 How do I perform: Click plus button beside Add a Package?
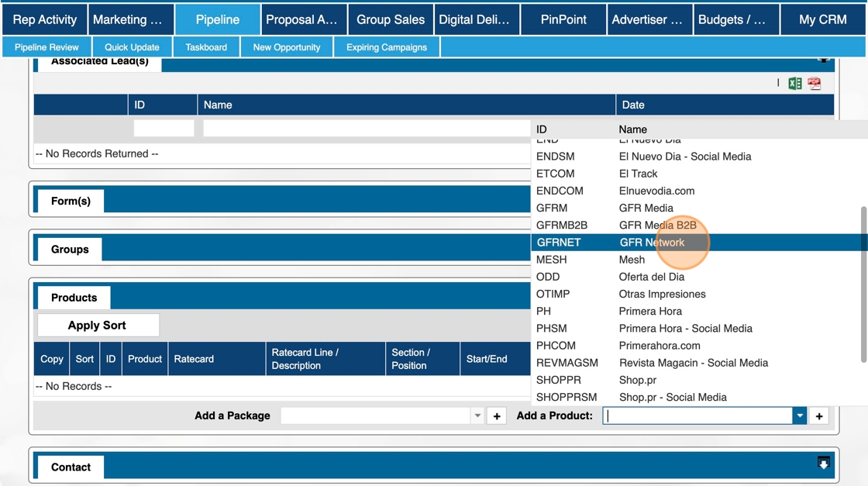pyautogui.click(x=497, y=415)
